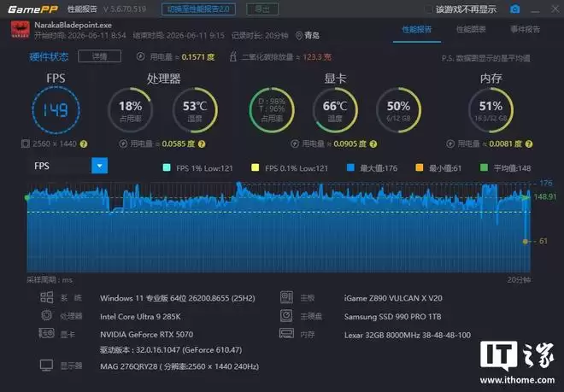Open help icon next to 0.0905 度
This screenshot has width=564, height=392.
373,144
